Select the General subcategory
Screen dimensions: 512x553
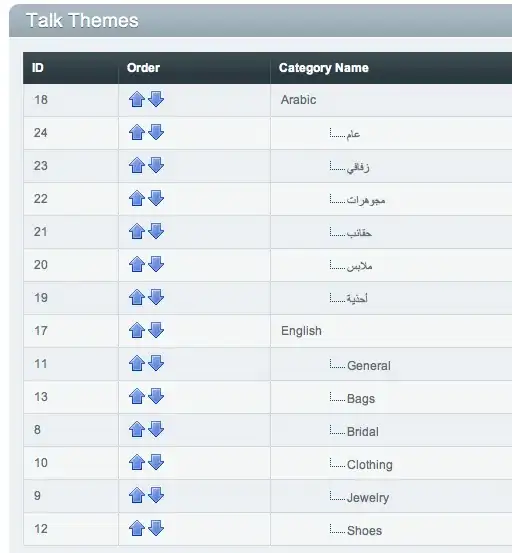coord(369,366)
